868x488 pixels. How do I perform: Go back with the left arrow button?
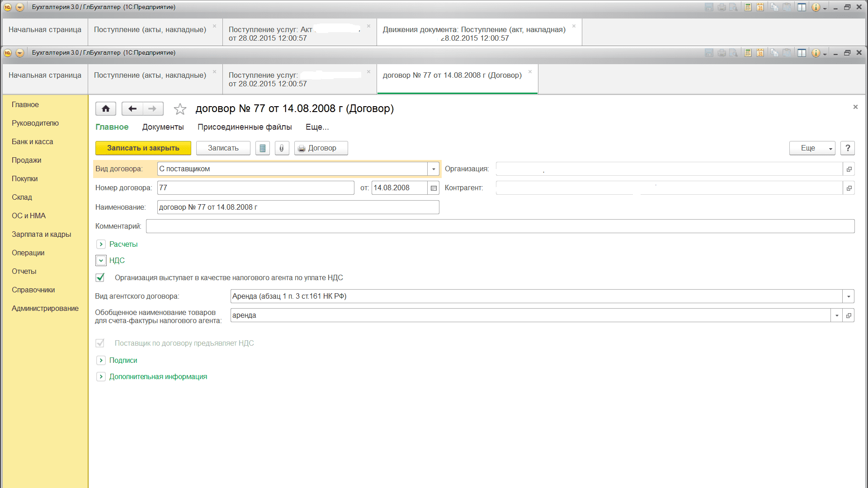click(x=132, y=108)
